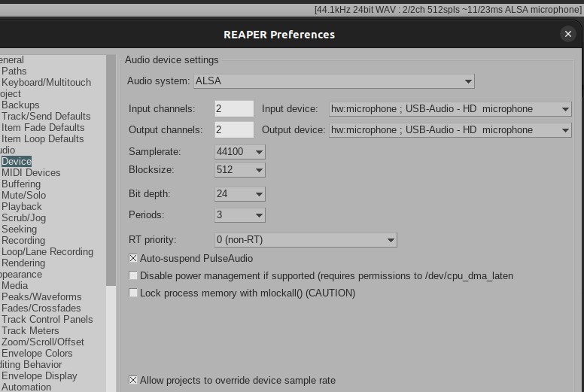Select Recording preferences page
Screen dimensions: 584x392
[23, 241]
